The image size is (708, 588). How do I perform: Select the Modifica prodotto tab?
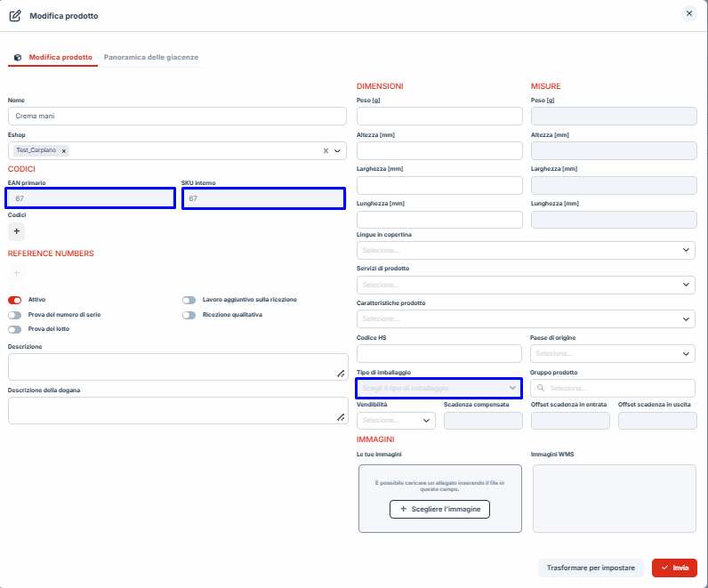(60, 57)
